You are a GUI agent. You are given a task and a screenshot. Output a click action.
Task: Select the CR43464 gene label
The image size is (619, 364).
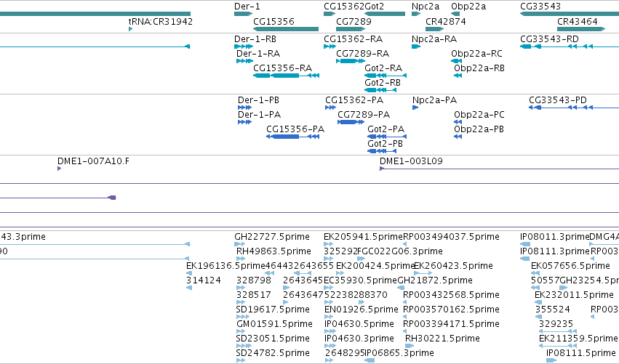(578, 21)
